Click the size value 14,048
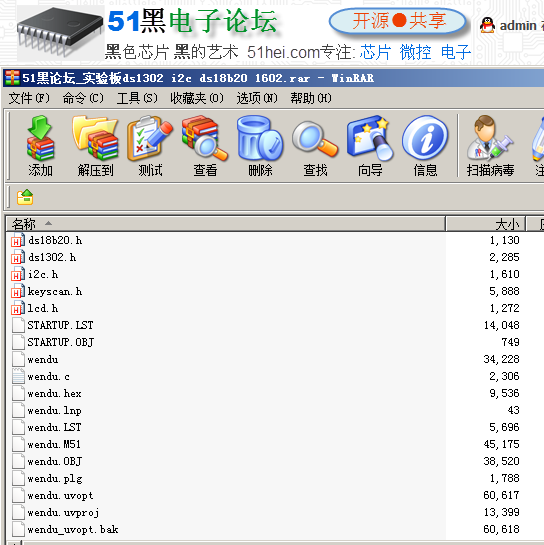544x545 pixels. pyautogui.click(x=502, y=325)
